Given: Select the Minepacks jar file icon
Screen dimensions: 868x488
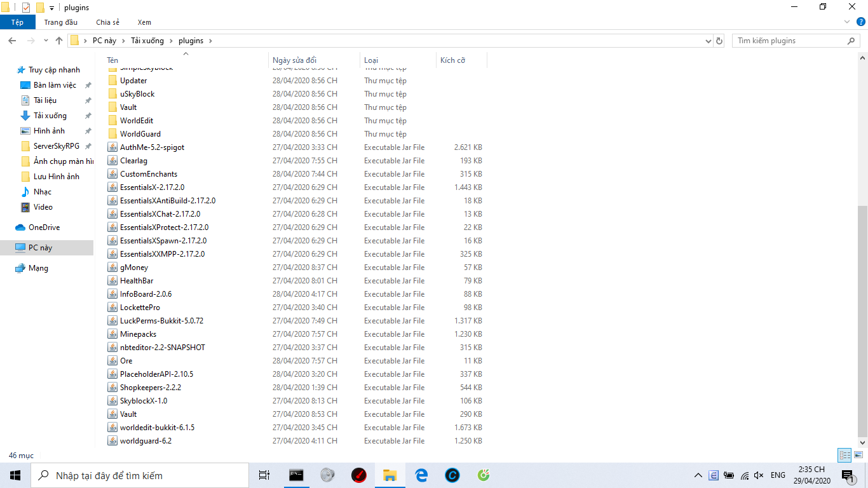Looking at the screenshot, I should [112, 334].
